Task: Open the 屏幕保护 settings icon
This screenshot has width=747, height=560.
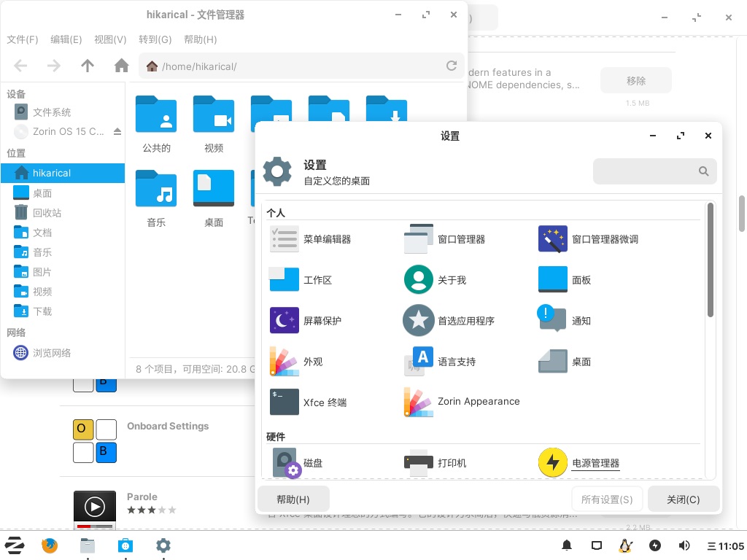Action: (x=285, y=320)
